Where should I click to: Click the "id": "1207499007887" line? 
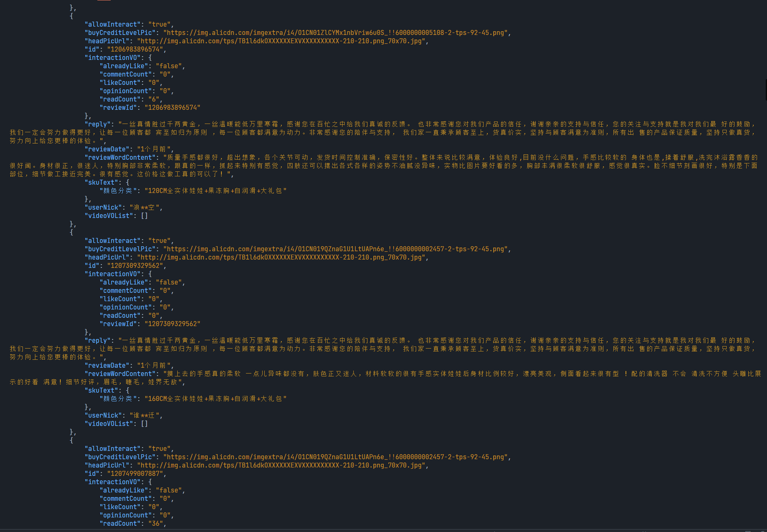[126, 473]
